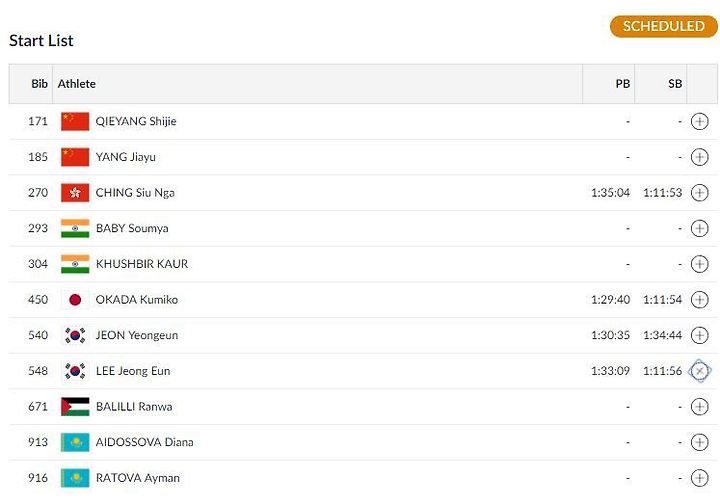
Task: Open athlete QIEYANG Shijie
Action: (x=136, y=122)
